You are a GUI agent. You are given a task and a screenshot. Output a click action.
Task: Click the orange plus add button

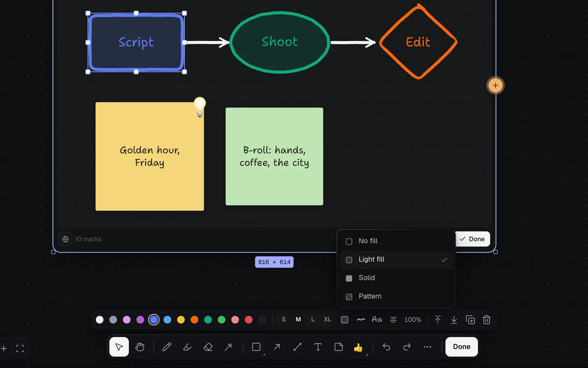pyautogui.click(x=495, y=85)
